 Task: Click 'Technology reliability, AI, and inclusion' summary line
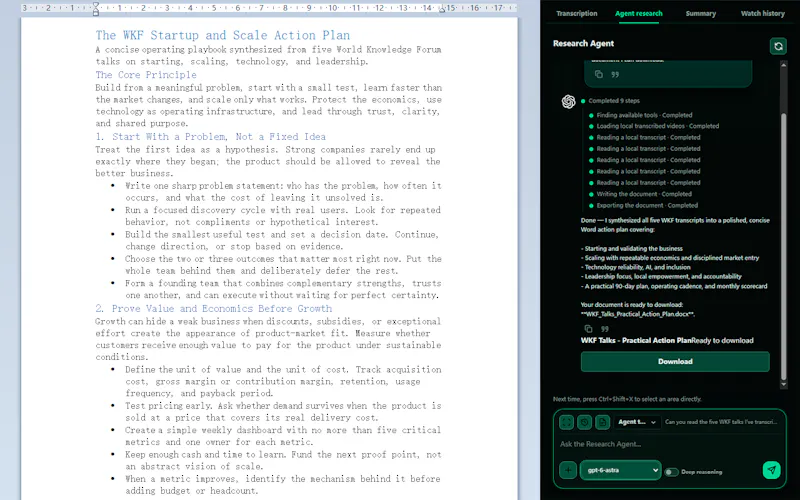point(635,267)
